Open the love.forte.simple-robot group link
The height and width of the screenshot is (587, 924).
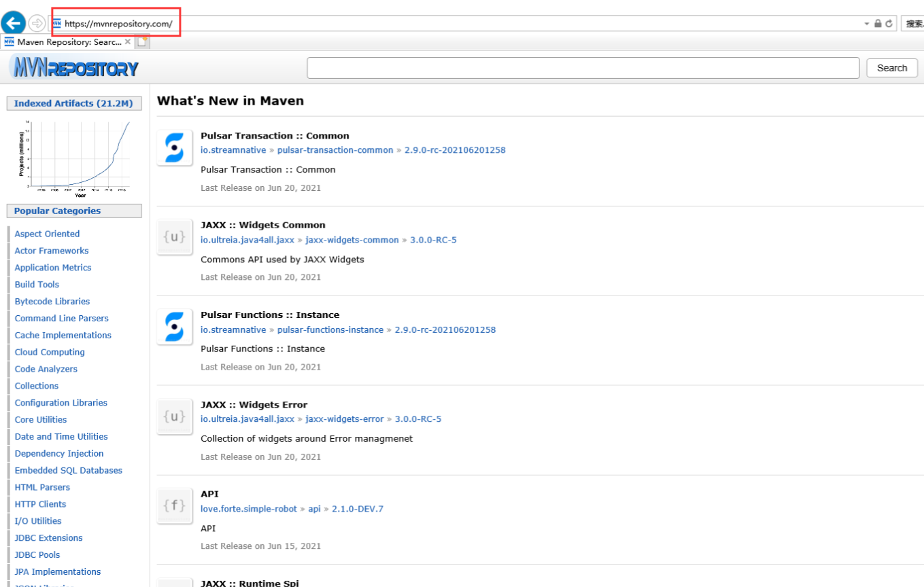[249, 509]
